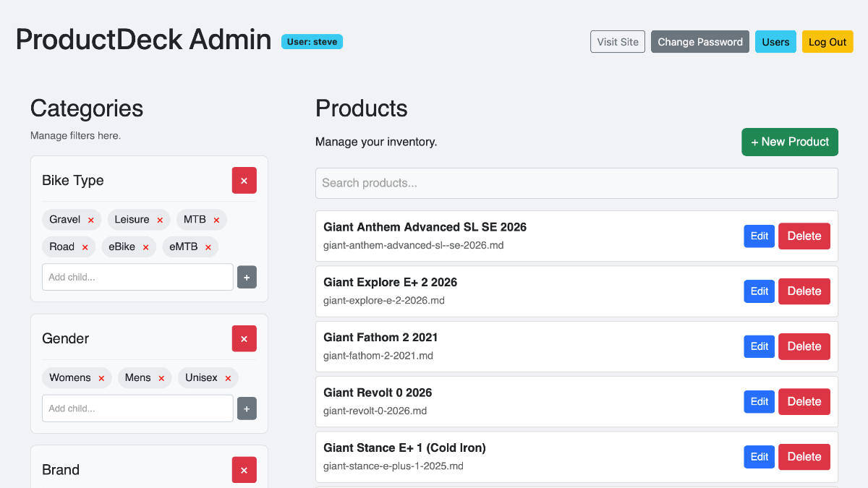868x488 pixels.
Task: Open the Change Password screen
Action: 699,41
